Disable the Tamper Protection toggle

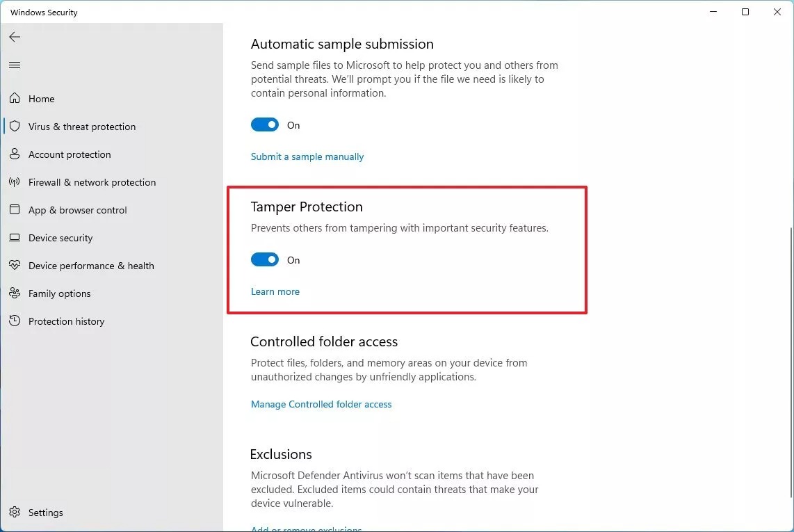[265, 259]
